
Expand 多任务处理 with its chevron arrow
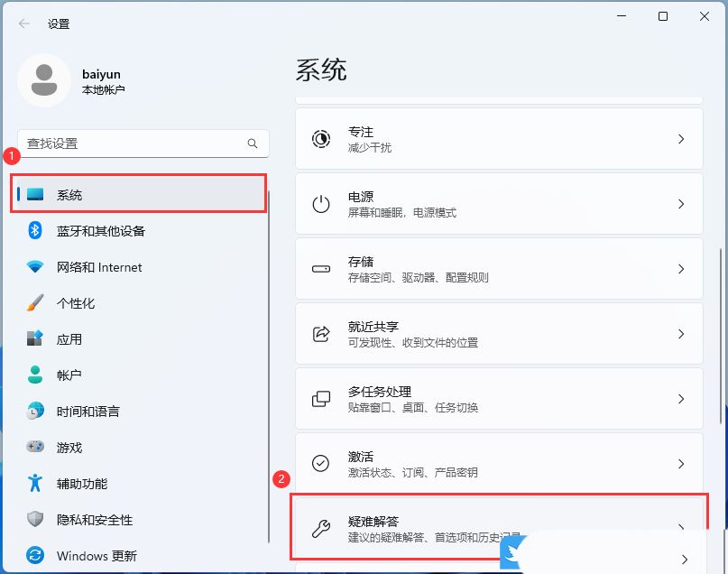coord(681,399)
